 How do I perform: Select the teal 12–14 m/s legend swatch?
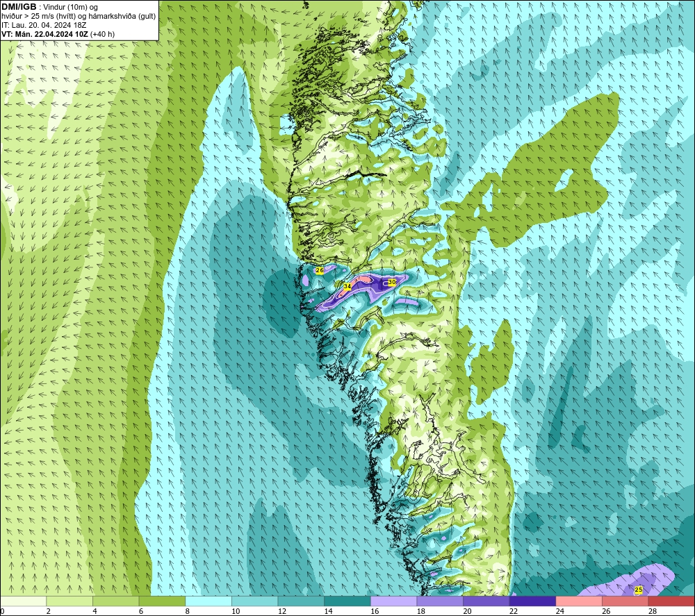pyautogui.click(x=301, y=601)
